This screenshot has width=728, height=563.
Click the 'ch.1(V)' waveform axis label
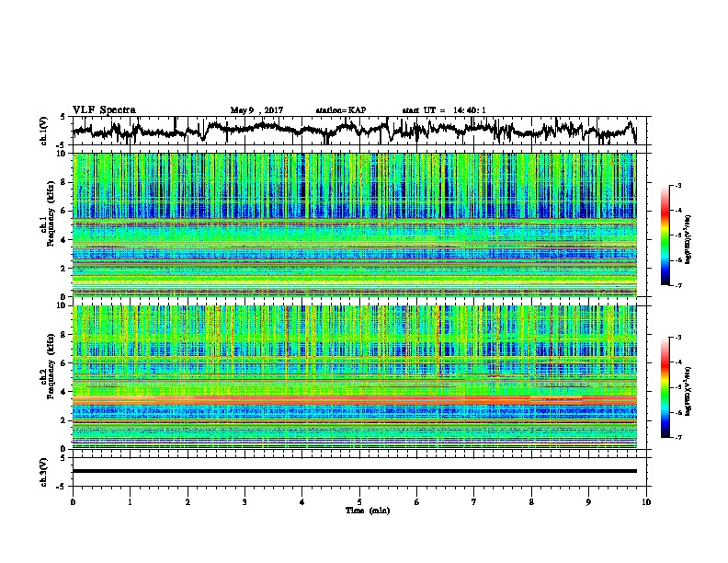(x=43, y=131)
